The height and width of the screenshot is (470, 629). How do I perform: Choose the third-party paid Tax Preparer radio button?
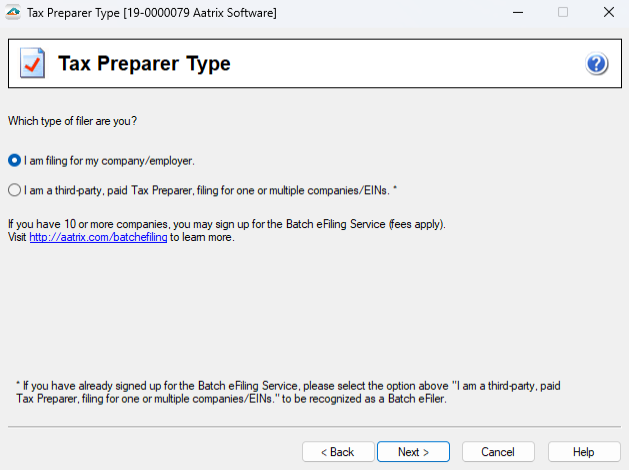point(15,189)
